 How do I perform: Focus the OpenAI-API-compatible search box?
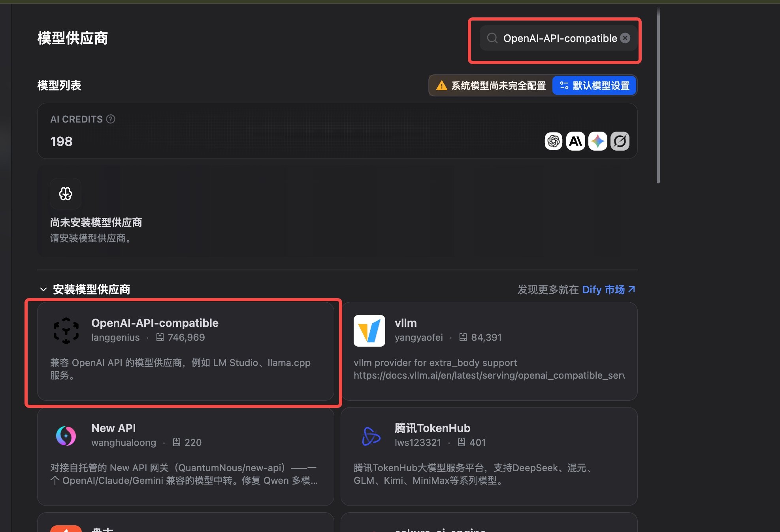pos(558,38)
